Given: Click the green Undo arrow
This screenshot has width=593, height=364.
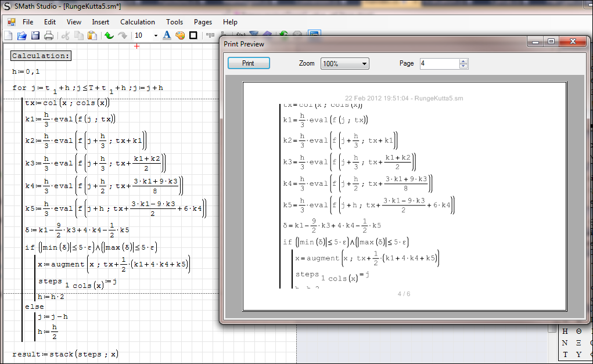Looking at the screenshot, I should [109, 36].
